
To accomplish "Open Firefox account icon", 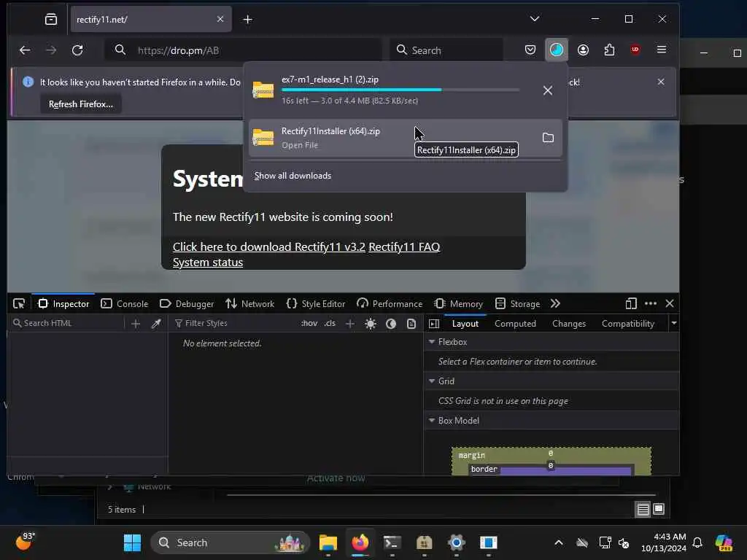I will pos(583,50).
